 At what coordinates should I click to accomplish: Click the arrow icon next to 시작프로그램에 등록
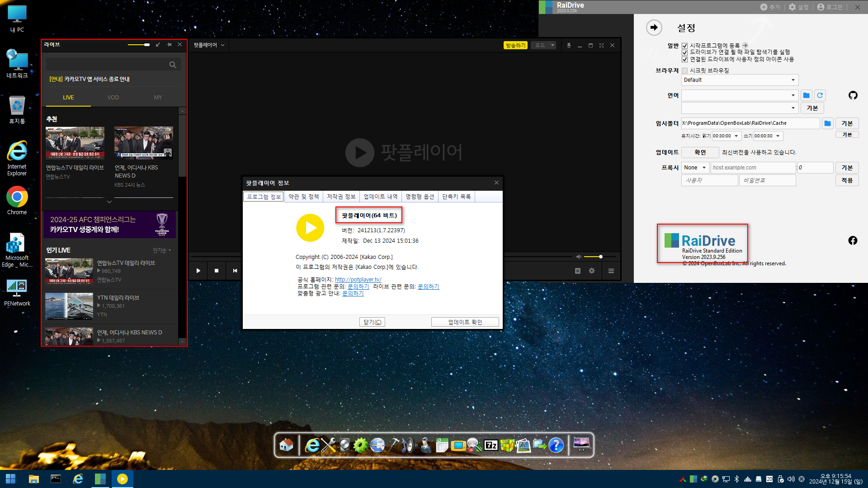(745, 46)
